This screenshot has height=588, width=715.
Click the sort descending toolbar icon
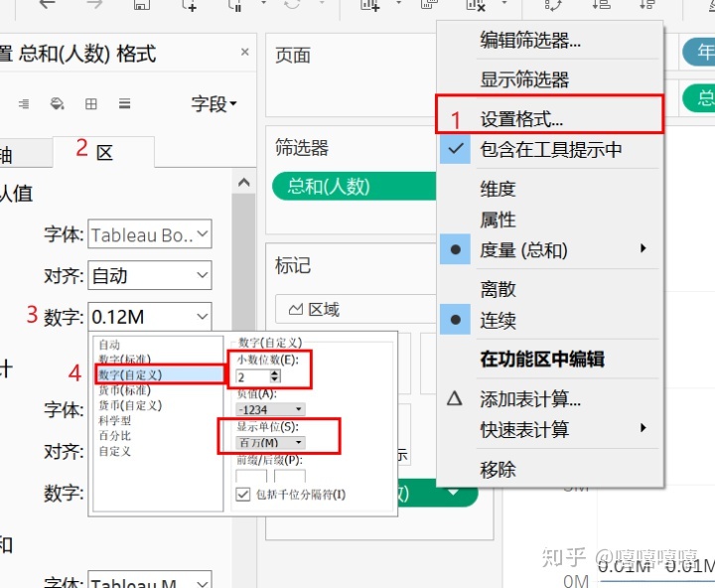(647, 5)
